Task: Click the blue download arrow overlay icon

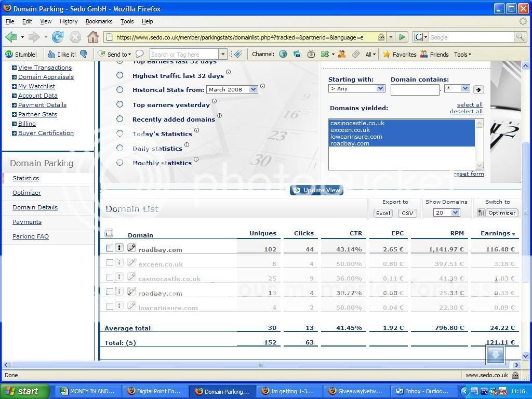Action: click(495, 355)
